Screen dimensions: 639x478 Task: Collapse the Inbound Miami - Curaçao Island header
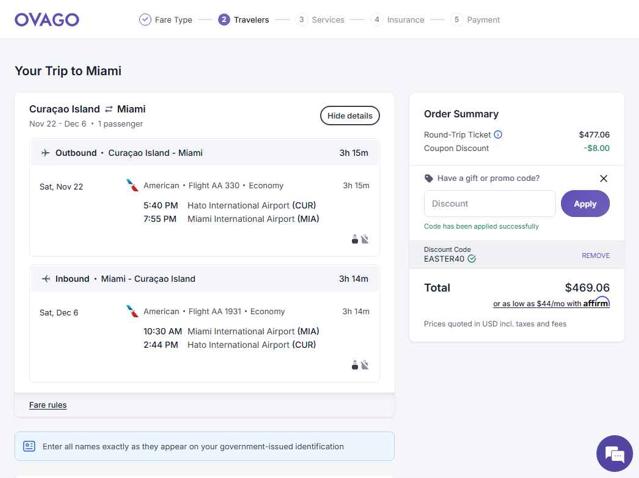click(205, 279)
